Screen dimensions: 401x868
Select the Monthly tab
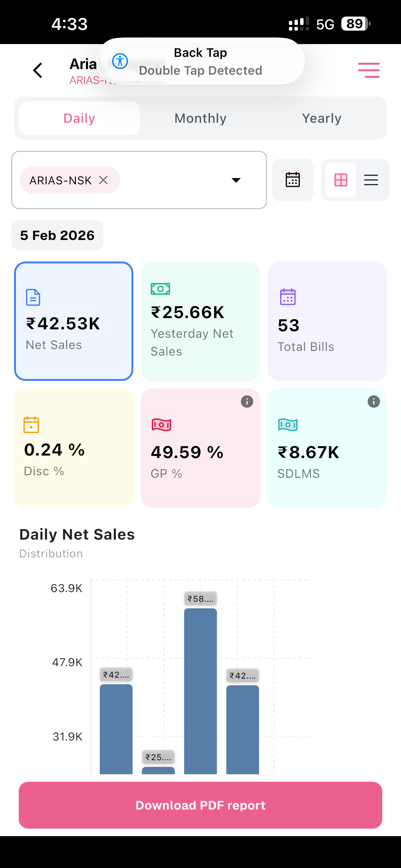click(x=200, y=118)
